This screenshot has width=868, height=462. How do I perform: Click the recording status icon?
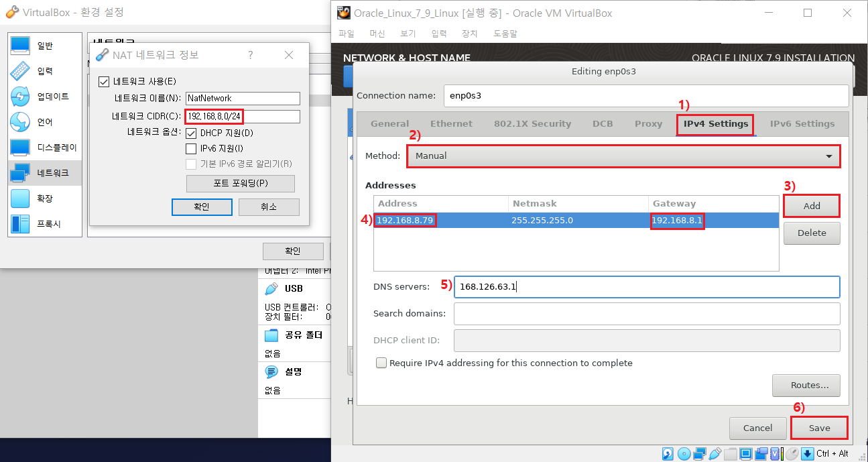[x=761, y=454]
